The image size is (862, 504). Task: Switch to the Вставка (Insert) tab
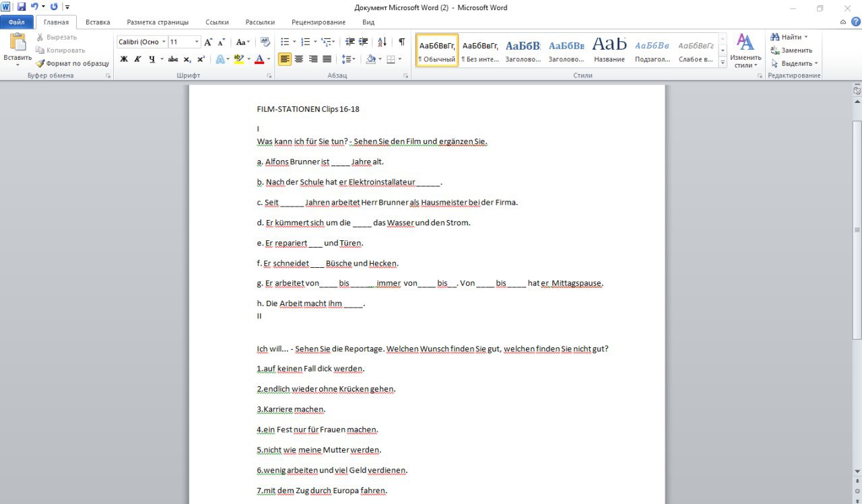click(98, 22)
